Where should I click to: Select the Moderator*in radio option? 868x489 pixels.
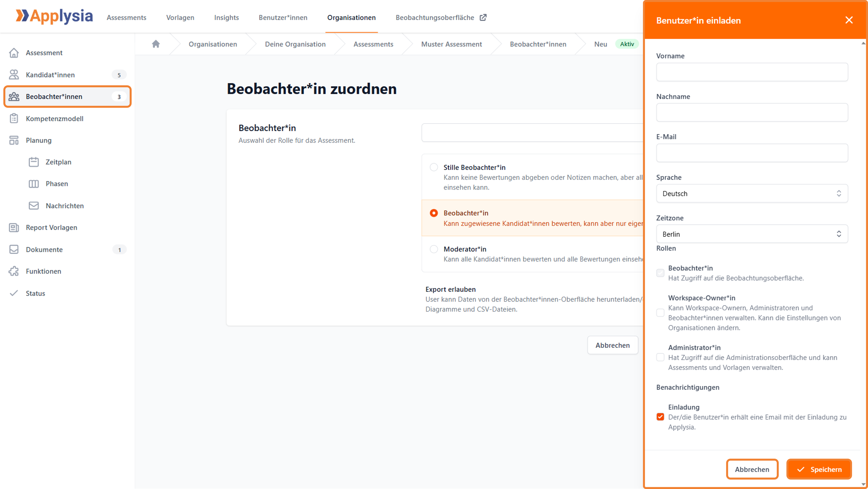(434, 249)
